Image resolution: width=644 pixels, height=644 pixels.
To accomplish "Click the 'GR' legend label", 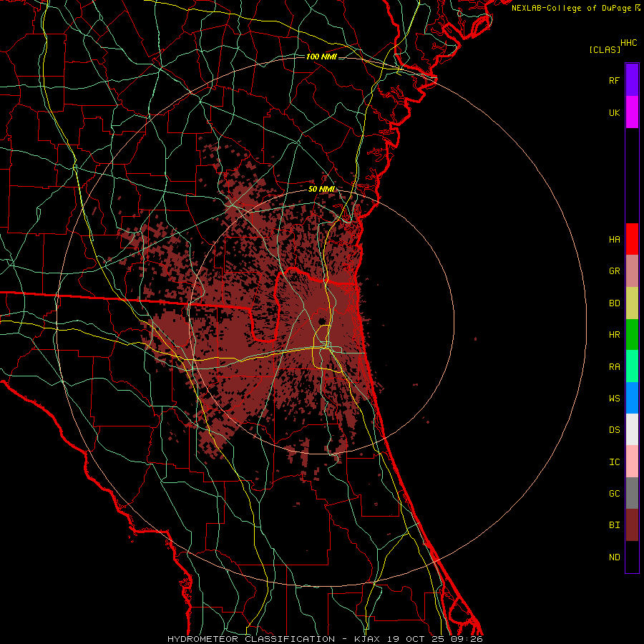I will tap(614, 271).
